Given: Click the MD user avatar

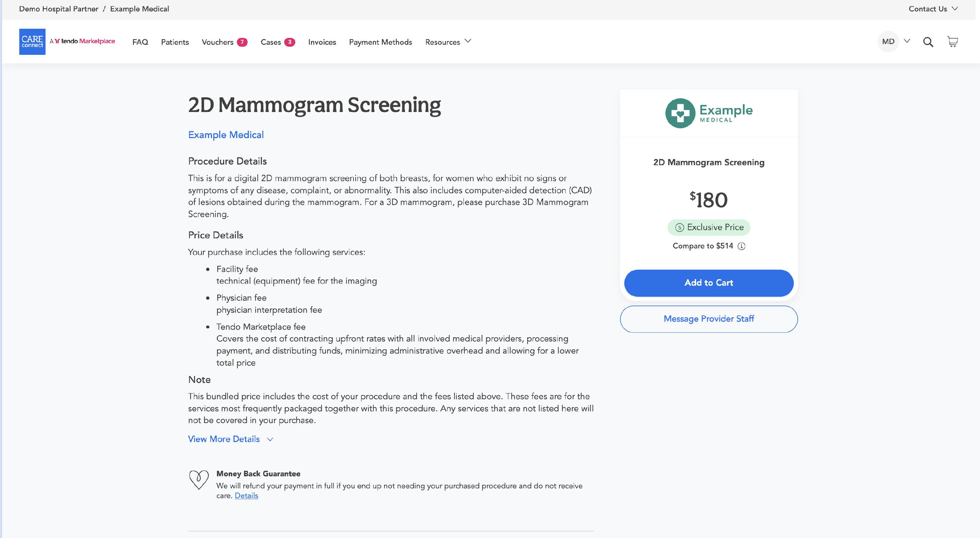Looking at the screenshot, I should (x=888, y=41).
